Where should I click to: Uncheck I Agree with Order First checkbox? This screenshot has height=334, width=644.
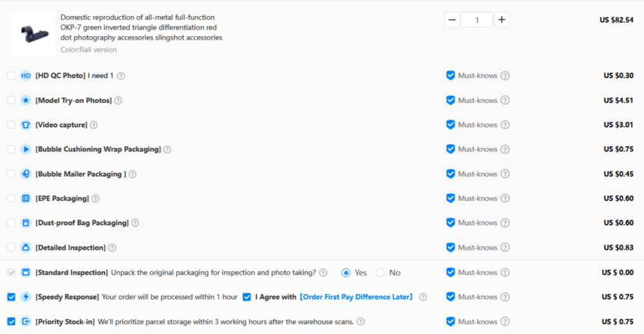click(247, 297)
